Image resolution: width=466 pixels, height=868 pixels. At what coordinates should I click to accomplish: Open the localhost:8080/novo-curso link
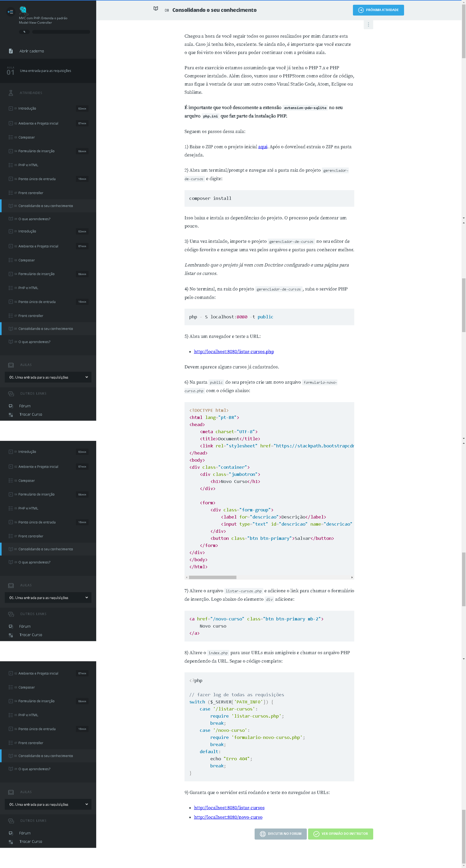[x=228, y=817]
